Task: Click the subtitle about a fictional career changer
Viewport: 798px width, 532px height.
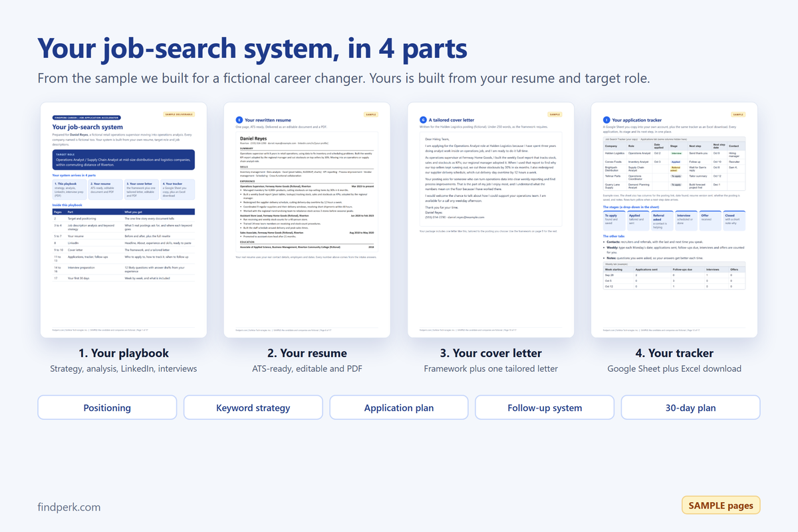Action: 343,78
